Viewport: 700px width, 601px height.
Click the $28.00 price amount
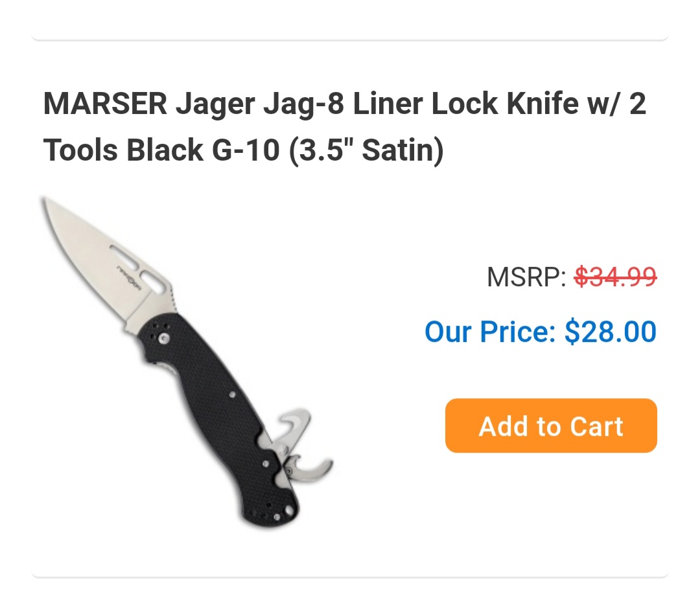[x=611, y=332]
